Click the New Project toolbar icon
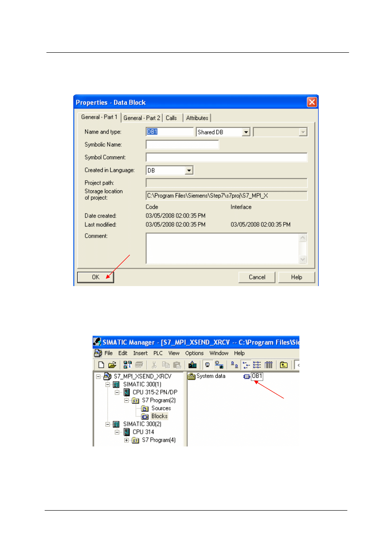Viewport: 392px width, 555px height. [x=101, y=364]
